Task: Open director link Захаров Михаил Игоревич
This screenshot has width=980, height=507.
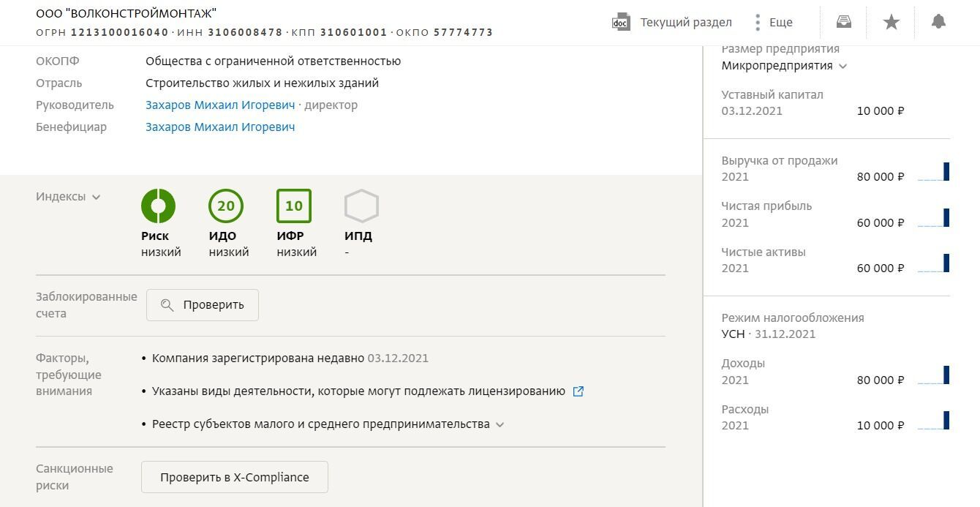Action: (220, 105)
